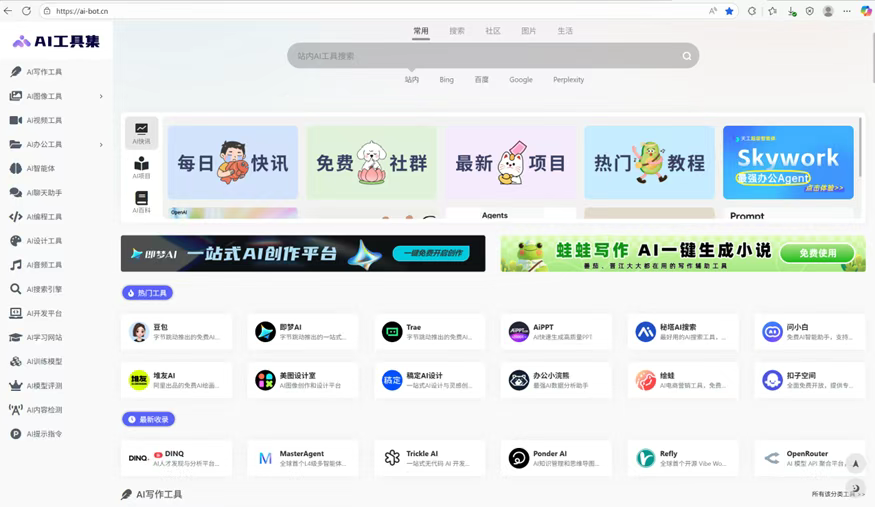Open the 秘塔AI搜索 tool card

point(683,332)
